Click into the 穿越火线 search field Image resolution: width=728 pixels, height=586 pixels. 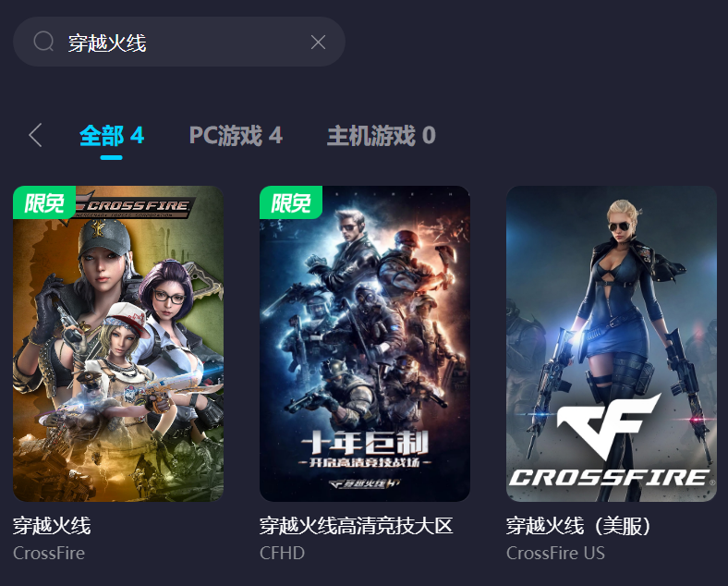pos(179,42)
